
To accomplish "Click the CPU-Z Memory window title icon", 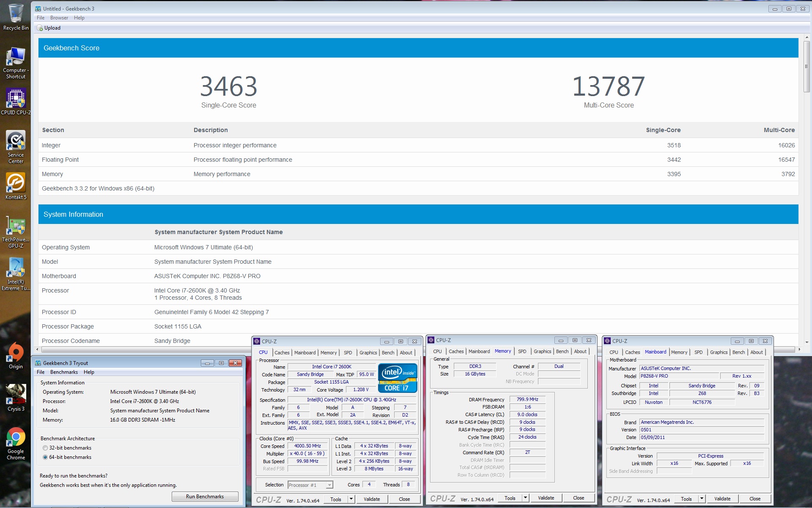I will [x=431, y=340].
